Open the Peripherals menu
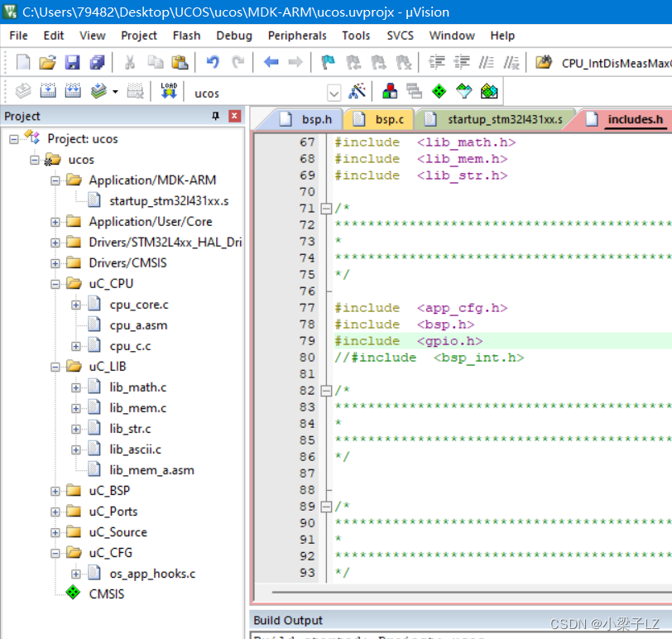The height and width of the screenshot is (639, 672). [x=296, y=36]
